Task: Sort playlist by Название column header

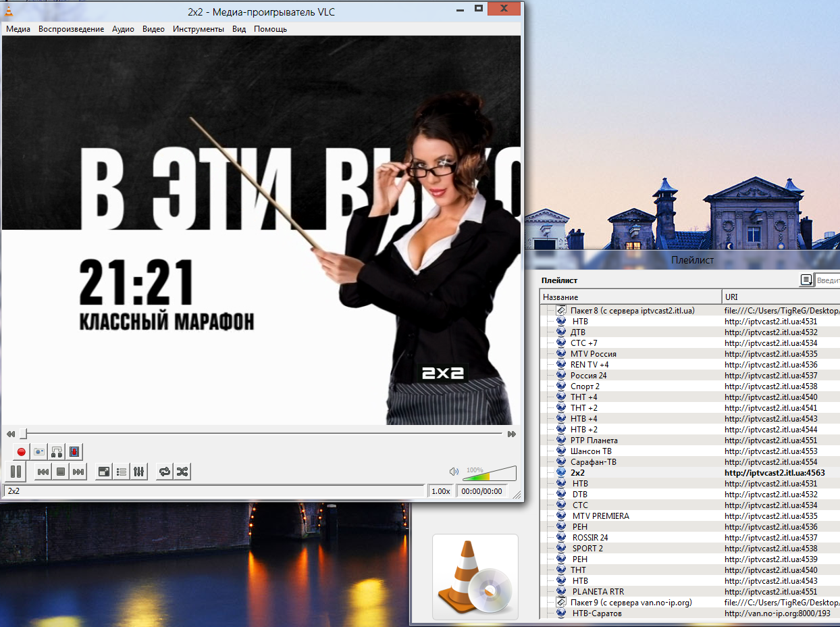Action: 631,297
